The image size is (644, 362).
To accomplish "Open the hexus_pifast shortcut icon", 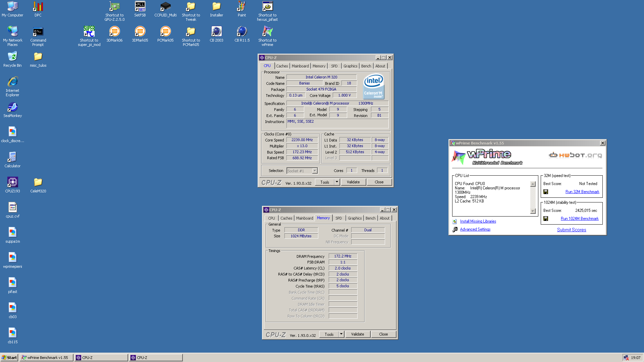I will pyautogui.click(x=267, y=11).
